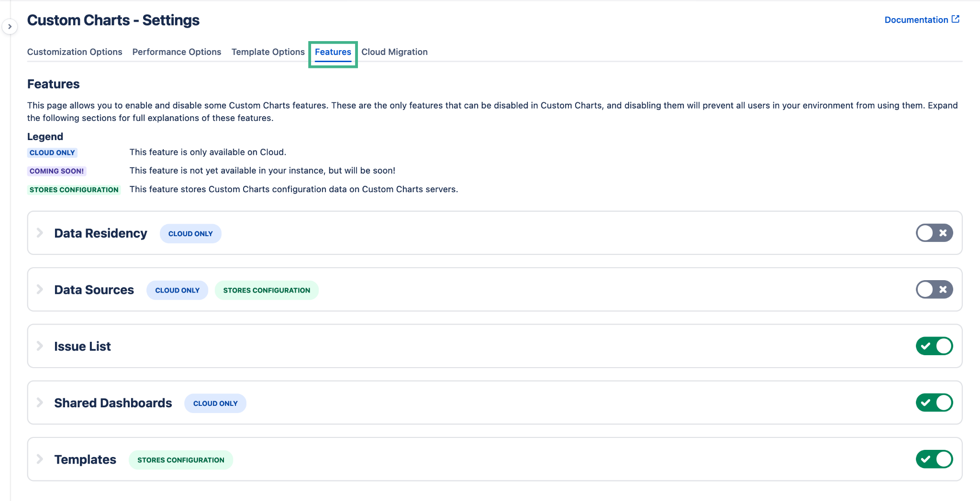Enable the Data Sources toggle
Screen dimensions: 980x501
click(934, 290)
